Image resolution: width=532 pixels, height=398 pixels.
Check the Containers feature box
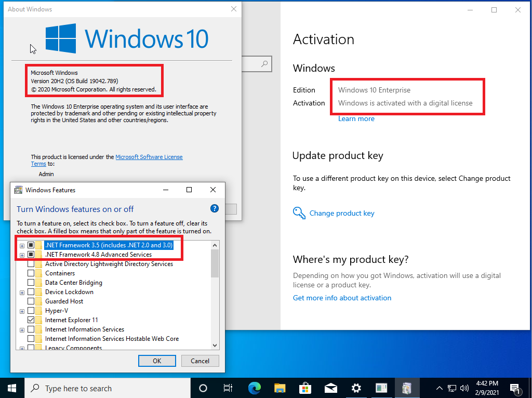(x=31, y=273)
